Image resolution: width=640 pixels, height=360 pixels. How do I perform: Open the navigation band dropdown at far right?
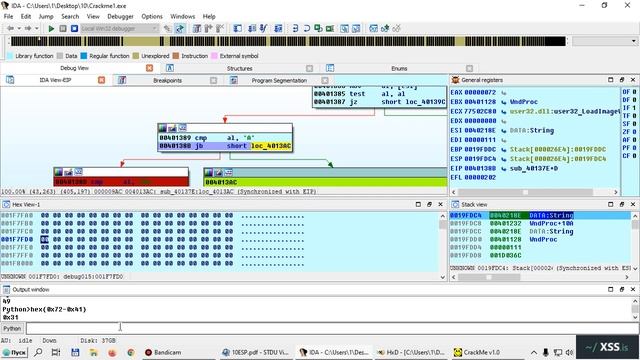(634, 41)
